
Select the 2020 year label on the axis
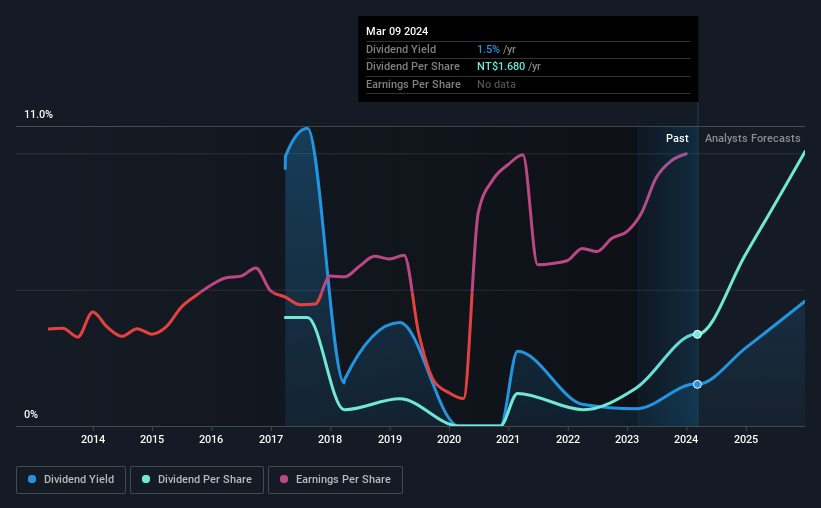tap(449, 439)
